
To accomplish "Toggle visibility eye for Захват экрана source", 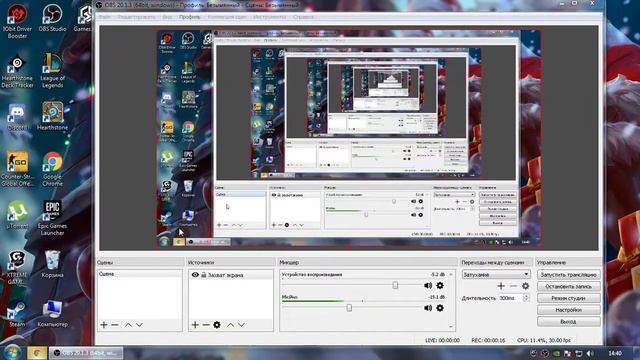I will [195, 275].
